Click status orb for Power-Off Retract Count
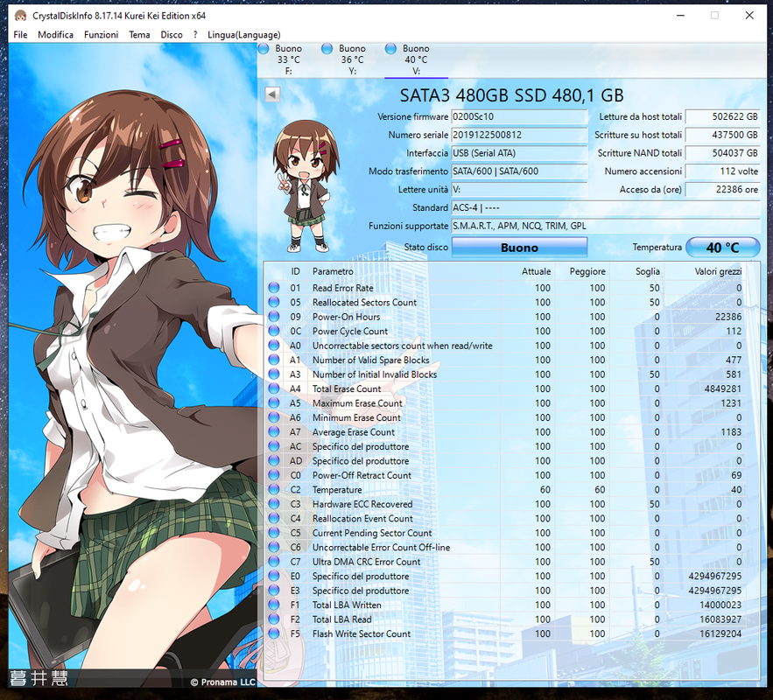Image resolution: width=773 pixels, height=700 pixels. [x=274, y=475]
